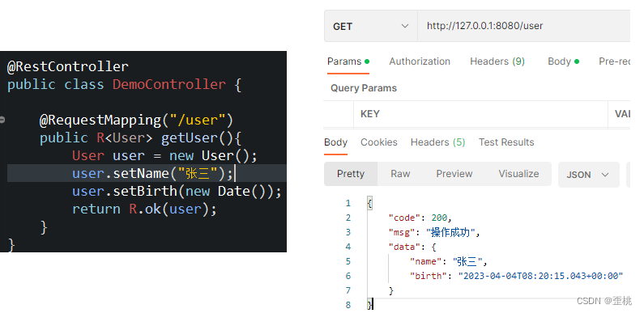
Task: Click the return R.ok(user) line
Action: pyautogui.click(x=144, y=209)
